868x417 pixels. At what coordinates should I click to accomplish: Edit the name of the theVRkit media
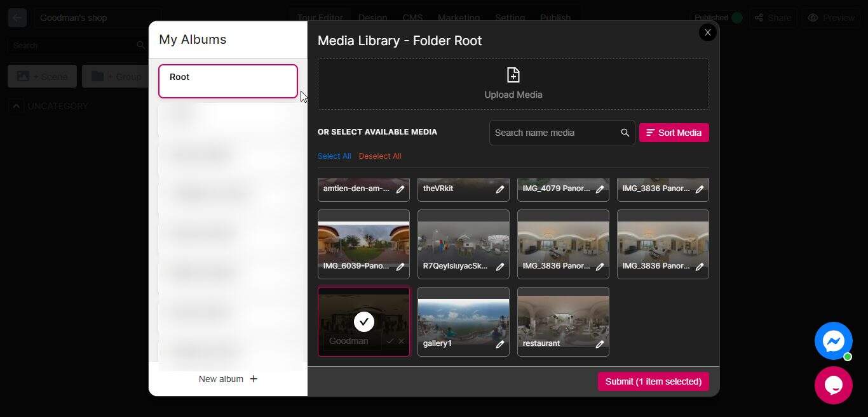(x=500, y=189)
